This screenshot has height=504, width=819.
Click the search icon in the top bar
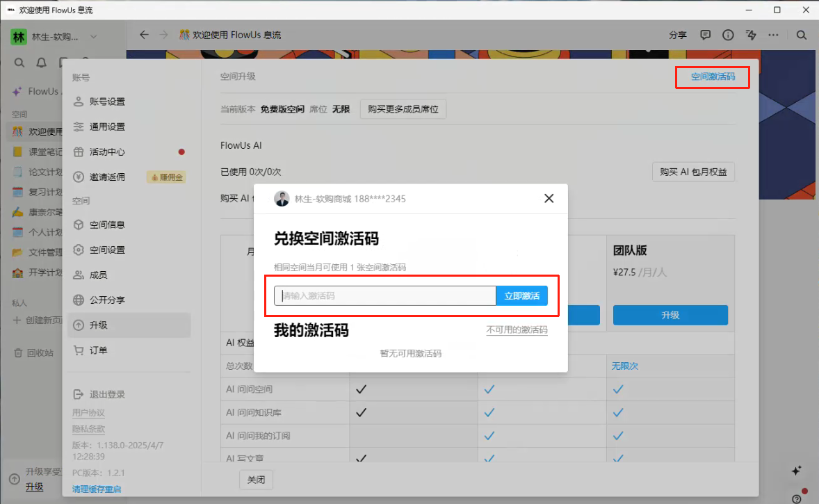tap(801, 35)
